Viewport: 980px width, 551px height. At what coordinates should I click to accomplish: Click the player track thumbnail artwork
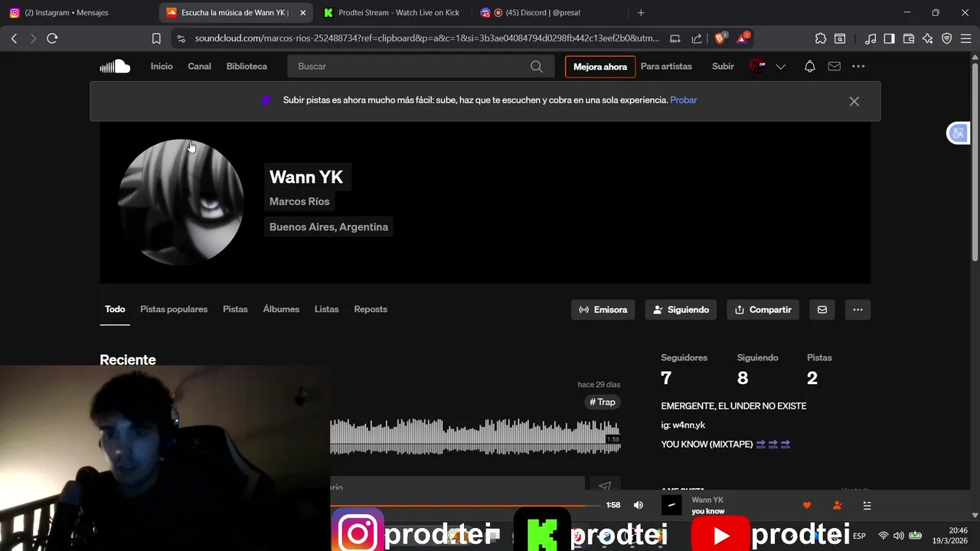coord(671,505)
